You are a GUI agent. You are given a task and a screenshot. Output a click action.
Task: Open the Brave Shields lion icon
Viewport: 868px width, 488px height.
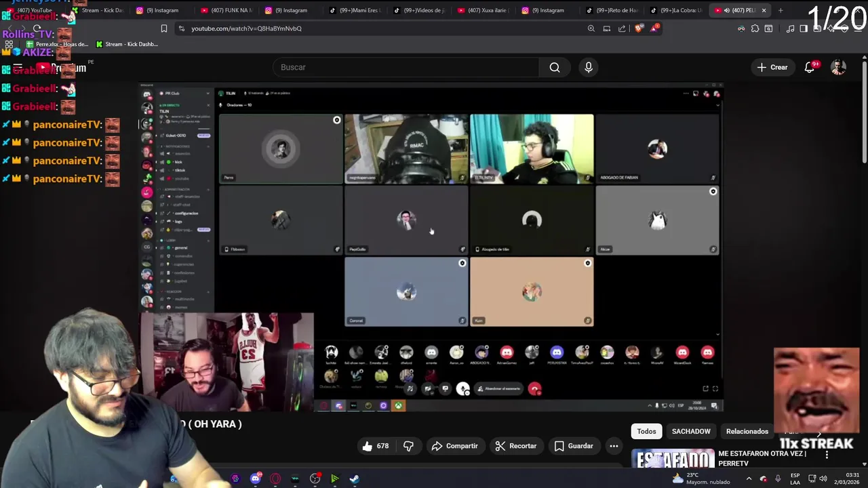(639, 28)
